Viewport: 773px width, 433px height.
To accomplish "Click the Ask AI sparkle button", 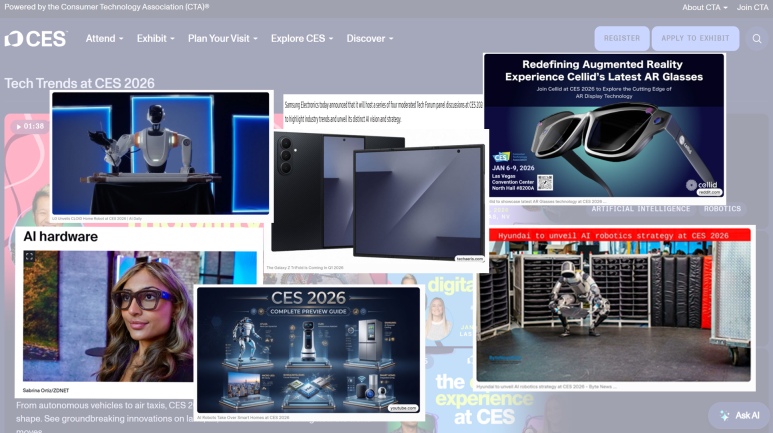I will [739, 415].
